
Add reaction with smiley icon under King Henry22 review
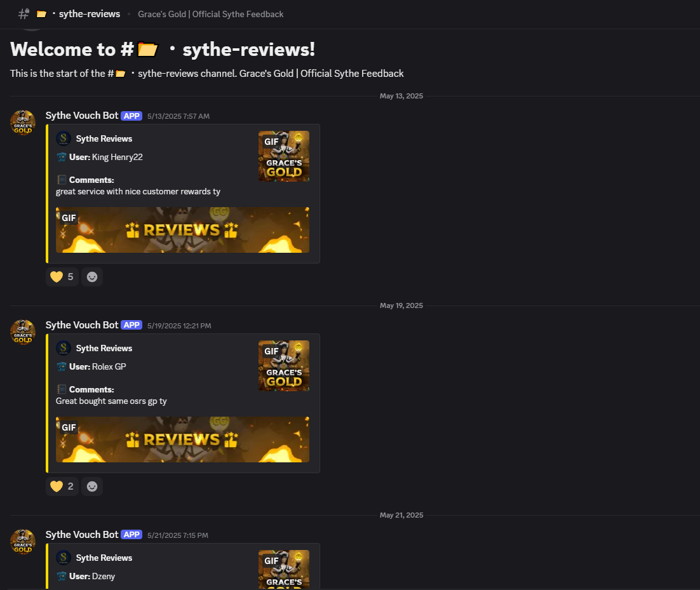coord(92,277)
